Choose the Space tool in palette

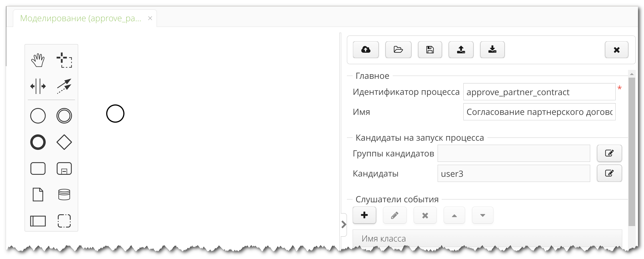38,86
